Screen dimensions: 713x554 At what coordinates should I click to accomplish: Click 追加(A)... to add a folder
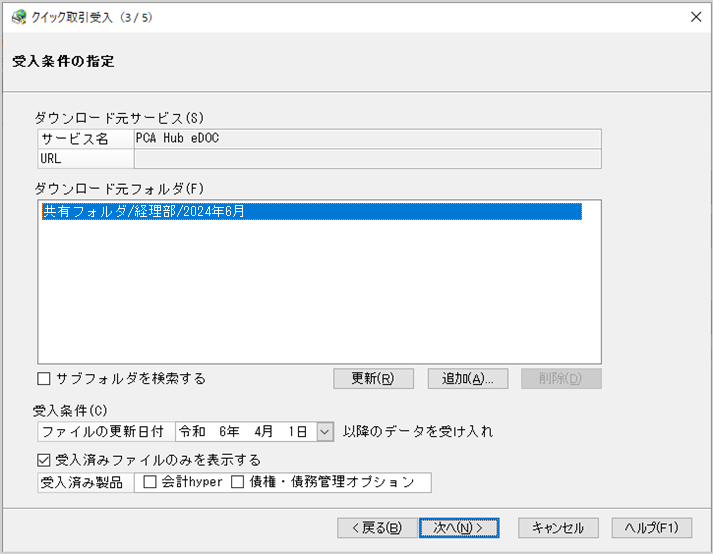coord(468,379)
